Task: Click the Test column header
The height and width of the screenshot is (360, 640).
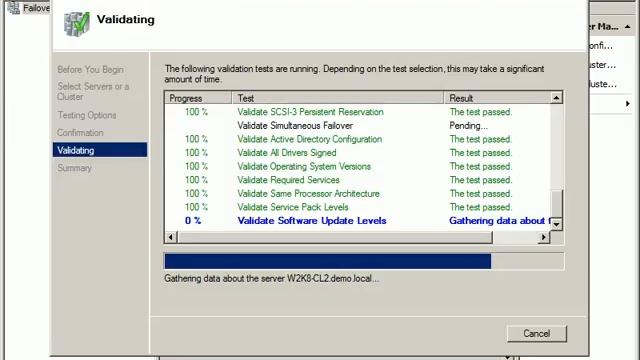Action: click(x=338, y=98)
